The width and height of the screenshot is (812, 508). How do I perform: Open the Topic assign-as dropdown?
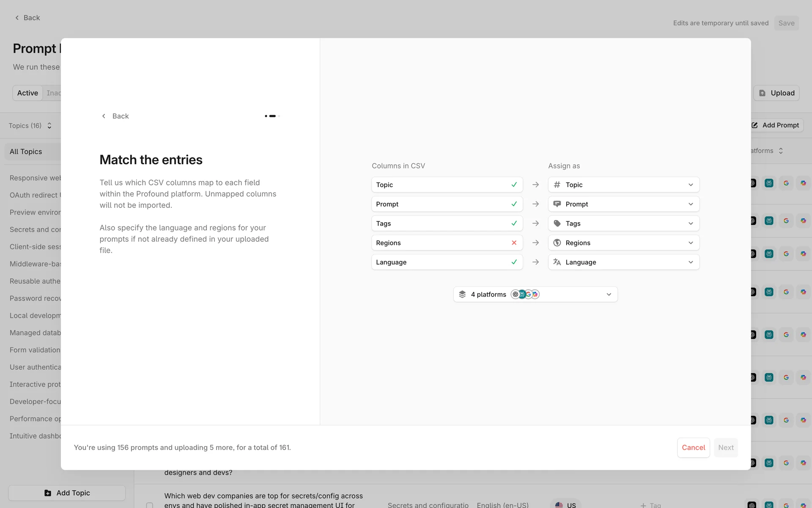pos(623,185)
